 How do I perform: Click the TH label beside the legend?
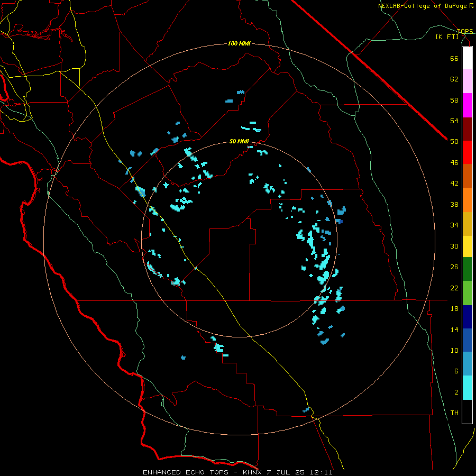454,413
